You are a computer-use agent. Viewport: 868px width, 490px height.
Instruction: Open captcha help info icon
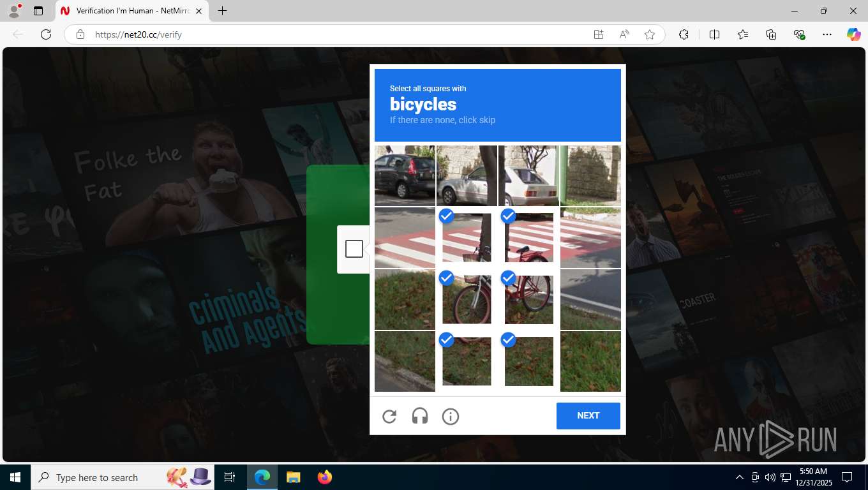(x=451, y=417)
